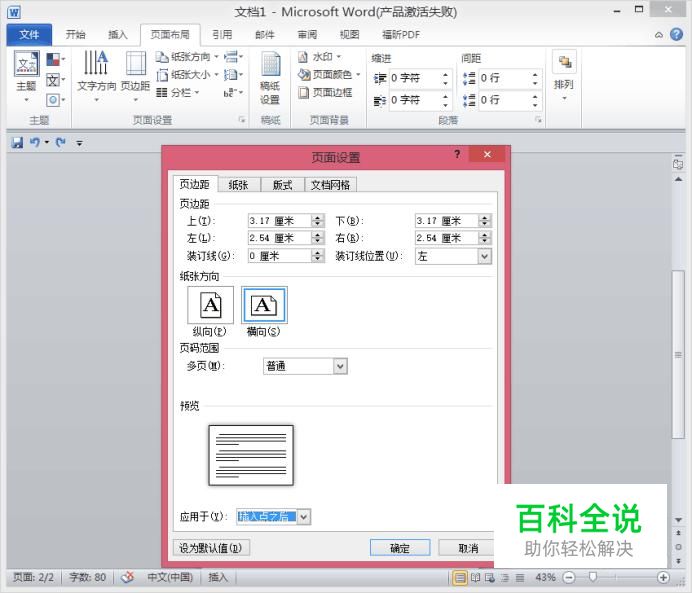Click the page count 2/2 status
The width and height of the screenshot is (692, 593).
pyautogui.click(x=34, y=577)
